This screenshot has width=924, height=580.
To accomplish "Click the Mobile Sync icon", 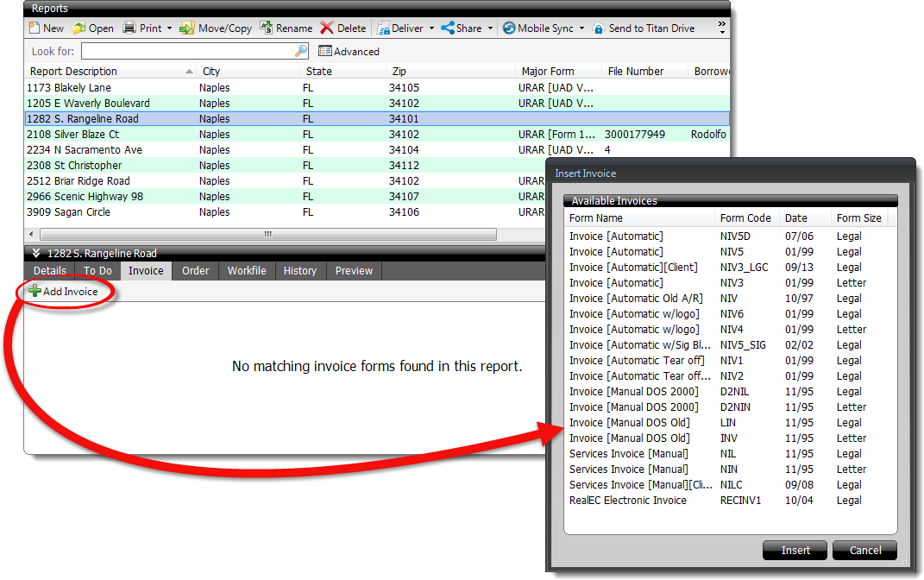I will pyautogui.click(x=509, y=28).
